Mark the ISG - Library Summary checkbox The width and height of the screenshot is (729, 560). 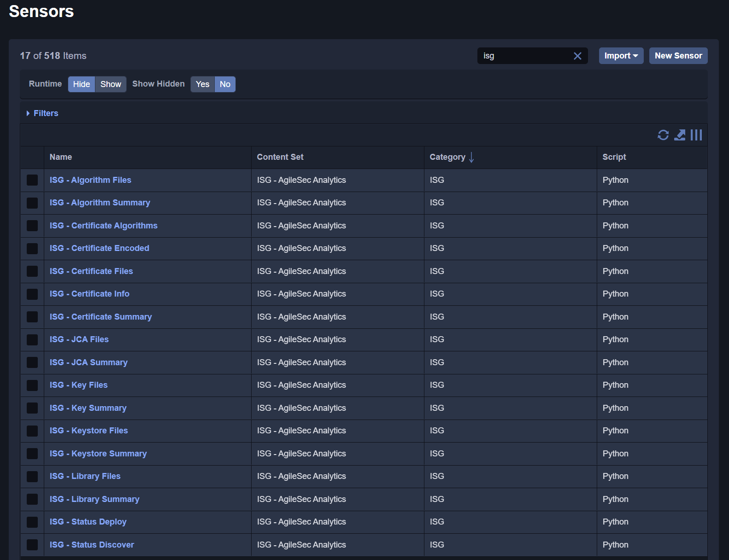32,499
